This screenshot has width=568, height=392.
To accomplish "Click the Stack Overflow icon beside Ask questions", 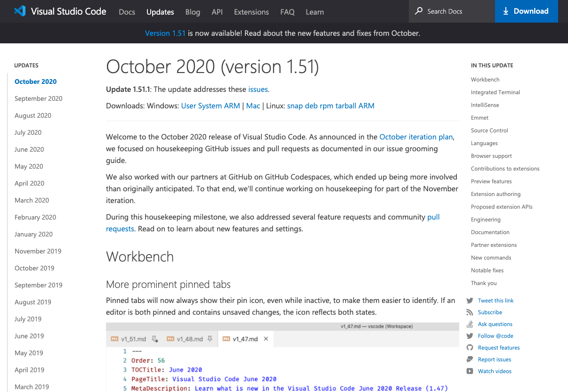I will [470, 324].
